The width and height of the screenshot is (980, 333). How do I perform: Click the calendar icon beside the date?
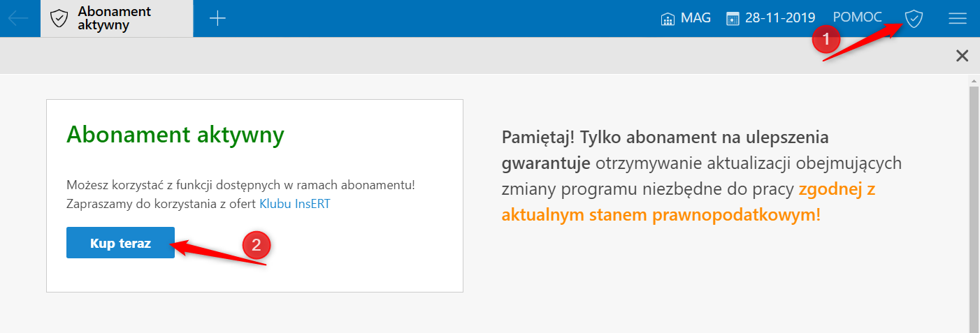[733, 19]
